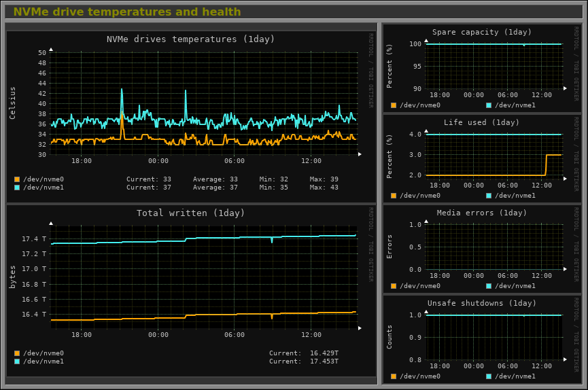Click the '17.453T' current written value
The height and width of the screenshot is (390, 588).
pos(324,361)
